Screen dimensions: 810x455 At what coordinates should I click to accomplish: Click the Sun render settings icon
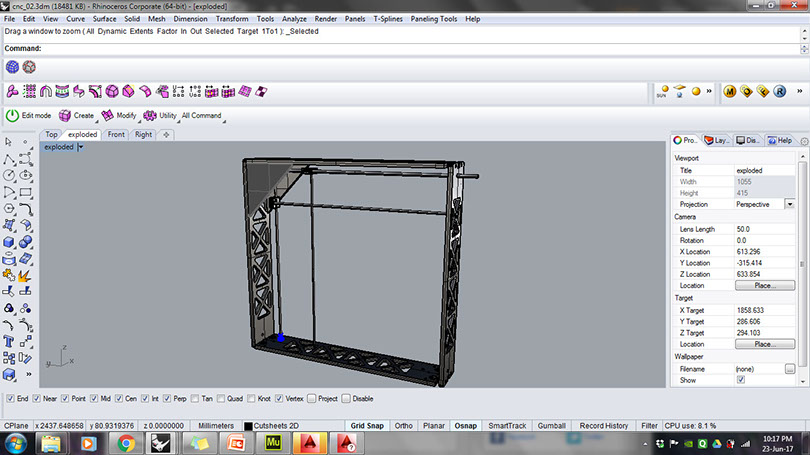click(663, 92)
